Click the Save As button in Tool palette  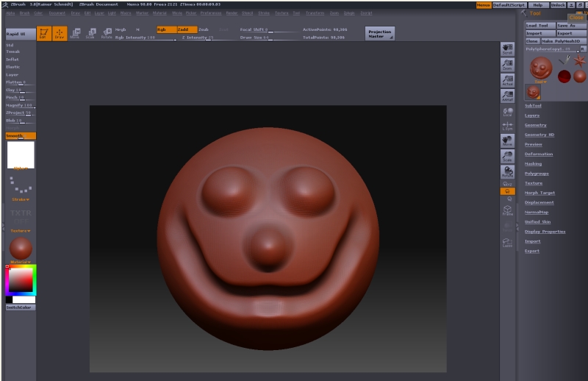[x=571, y=26]
